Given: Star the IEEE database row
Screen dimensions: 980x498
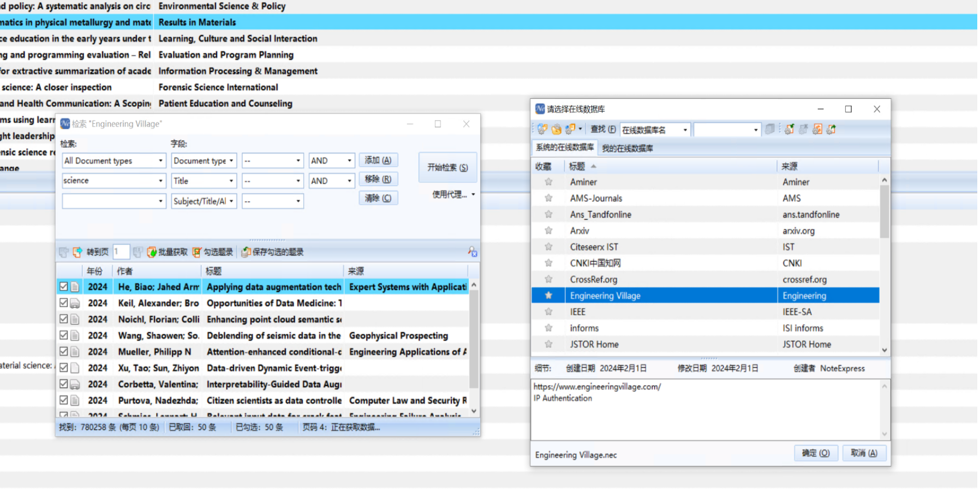Looking at the screenshot, I should point(548,312).
